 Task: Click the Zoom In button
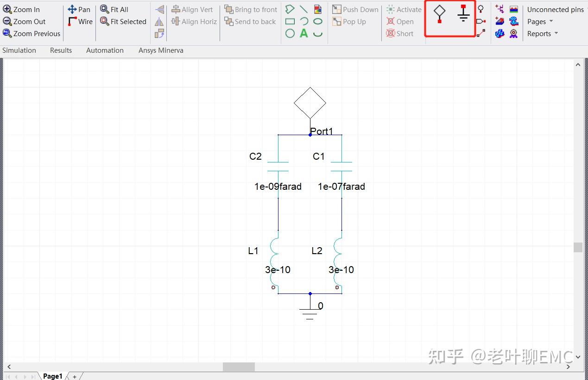tap(21, 9)
